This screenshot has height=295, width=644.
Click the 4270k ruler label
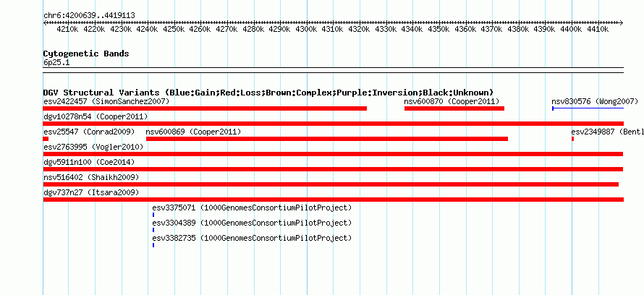[x=227, y=30]
